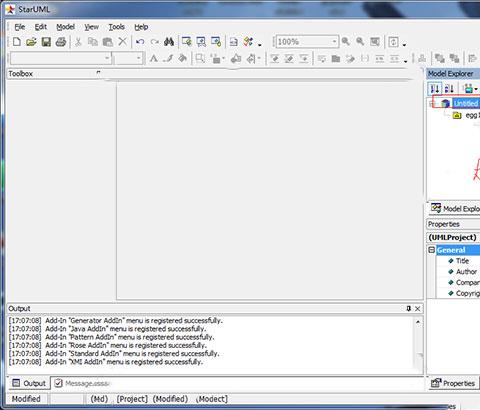This screenshot has width=480, height=410.
Task: Click the Zoom Out magnifier icon
Action: (x=360, y=42)
